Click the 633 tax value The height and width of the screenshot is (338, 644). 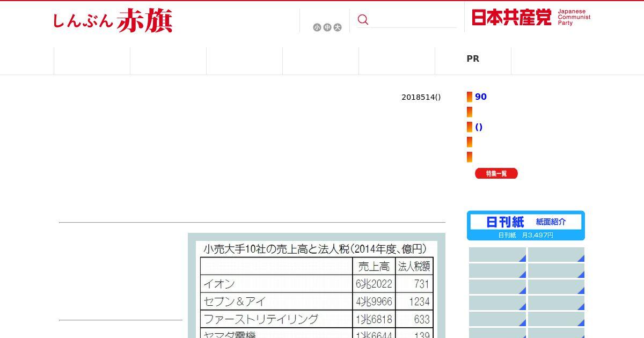pyautogui.click(x=422, y=319)
